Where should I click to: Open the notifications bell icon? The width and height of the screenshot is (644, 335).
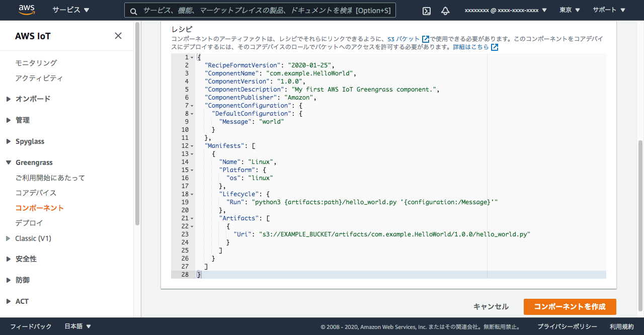445,11
